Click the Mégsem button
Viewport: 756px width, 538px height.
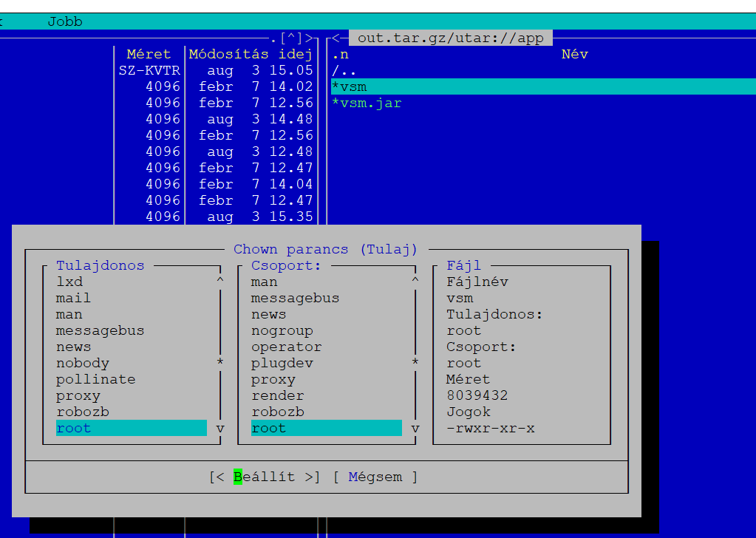[x=375, y=477]
